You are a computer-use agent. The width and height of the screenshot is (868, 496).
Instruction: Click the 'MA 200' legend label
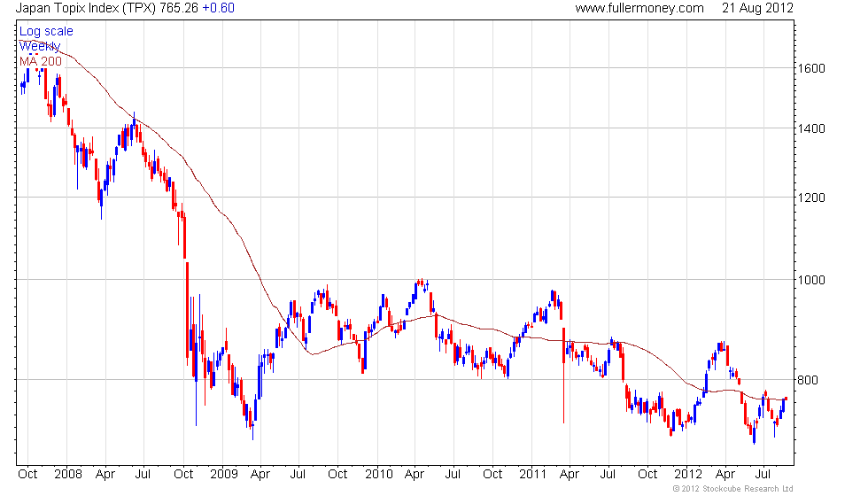click(x=41, y=61)
